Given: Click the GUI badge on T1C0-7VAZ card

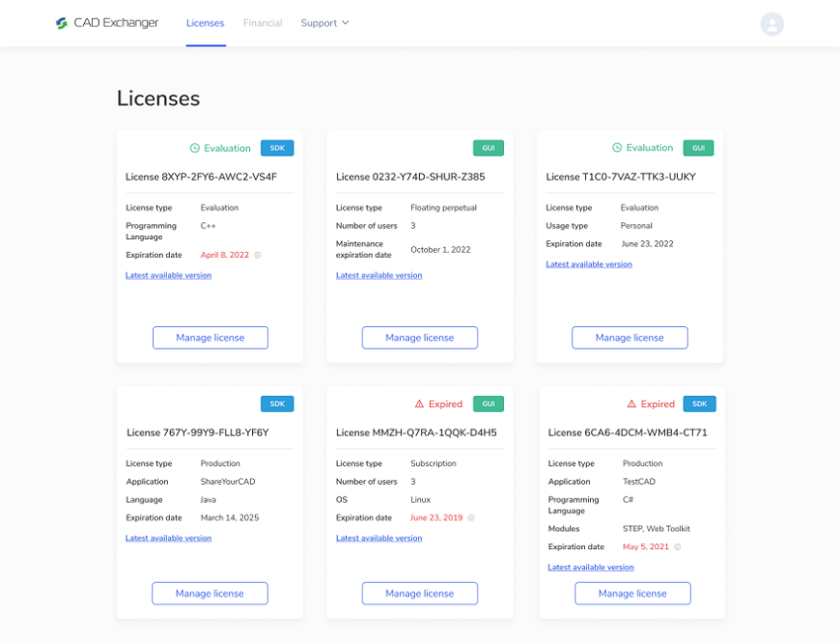Looking at the screenshot, I should [x=698, y=148].
